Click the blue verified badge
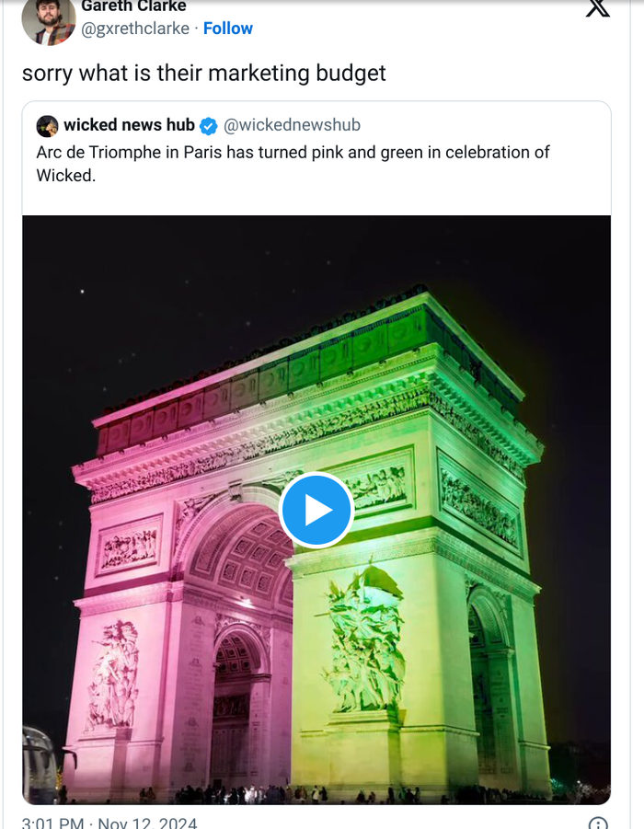This screenshot has height=829, width=644. [209, 126]
